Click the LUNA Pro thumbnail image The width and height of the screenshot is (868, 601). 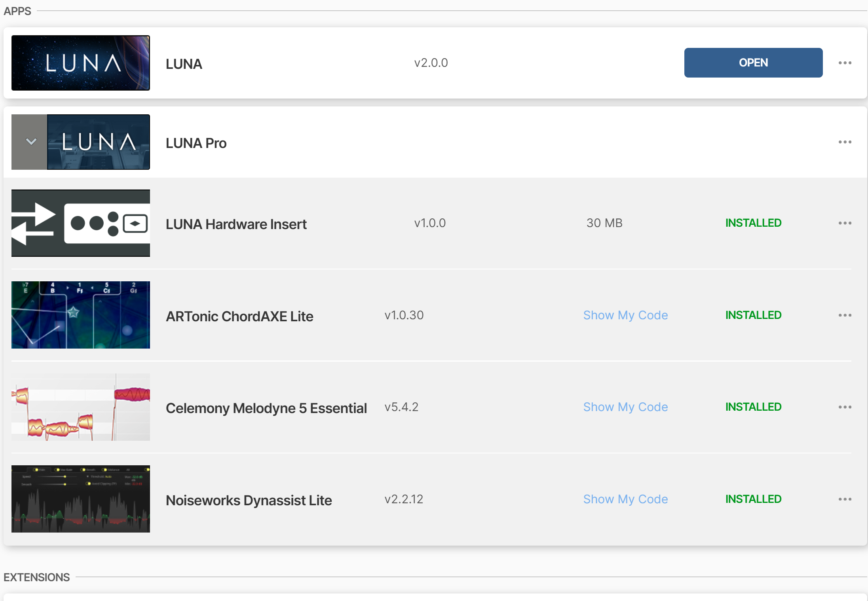pyautogui.click(x=98, y=142)
